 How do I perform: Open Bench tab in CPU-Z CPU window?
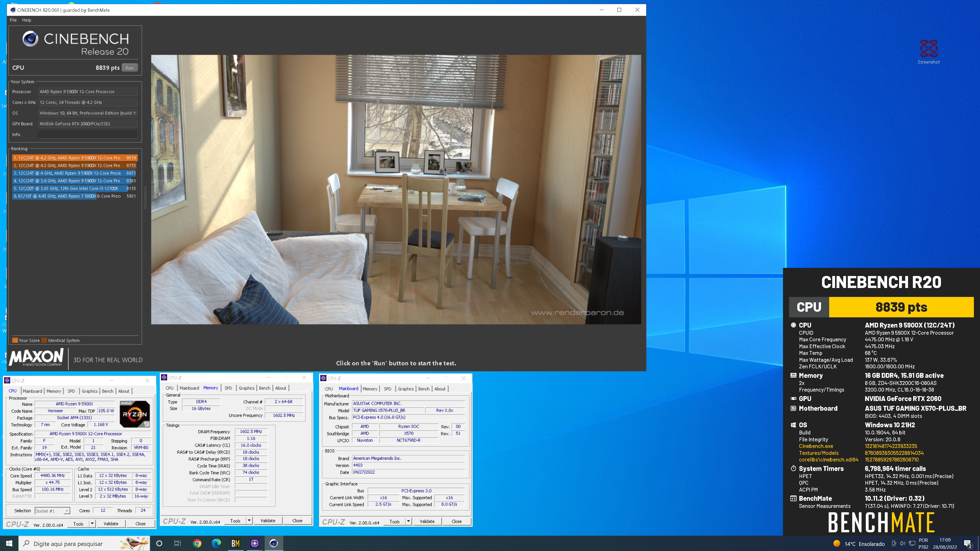(x=108, y=391)
